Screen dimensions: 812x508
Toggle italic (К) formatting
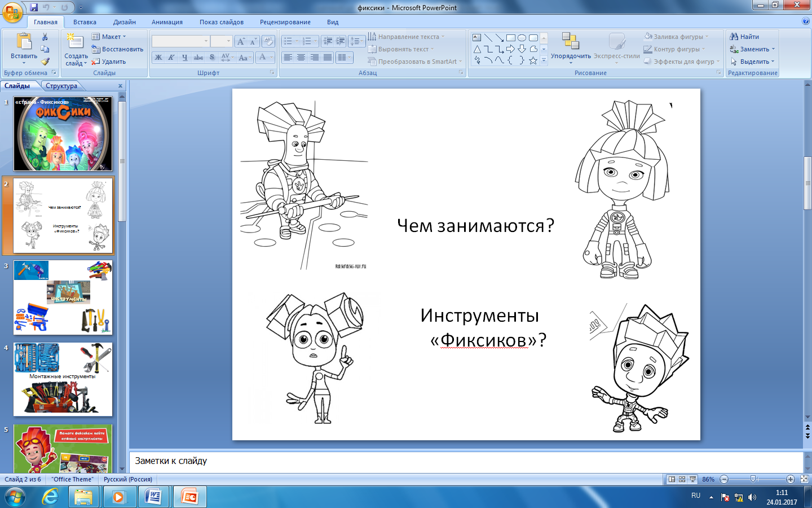pos(171,58)
